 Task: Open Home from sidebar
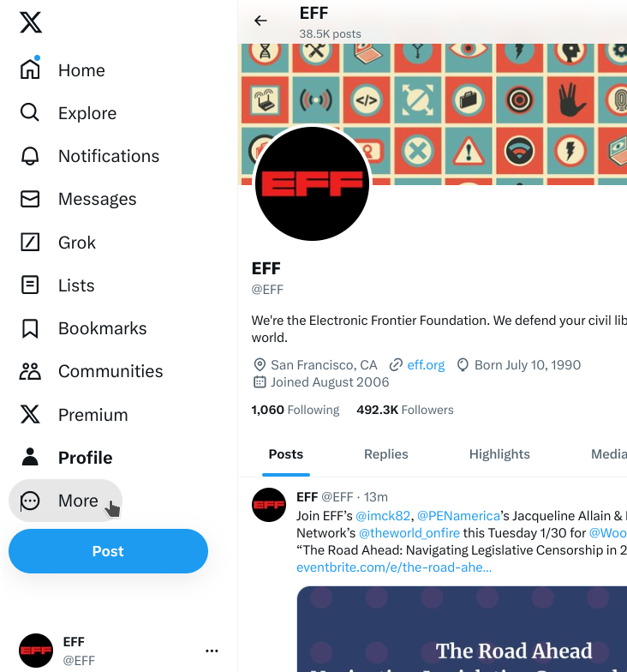pos(62,70)
